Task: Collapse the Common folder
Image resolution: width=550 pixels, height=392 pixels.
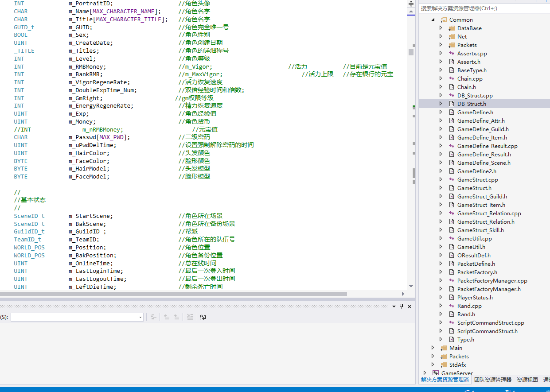Action: point(433,19)
